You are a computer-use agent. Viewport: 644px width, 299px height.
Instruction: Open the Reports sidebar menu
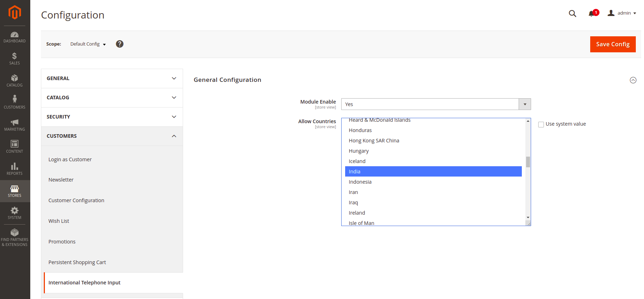pos(15,169)
